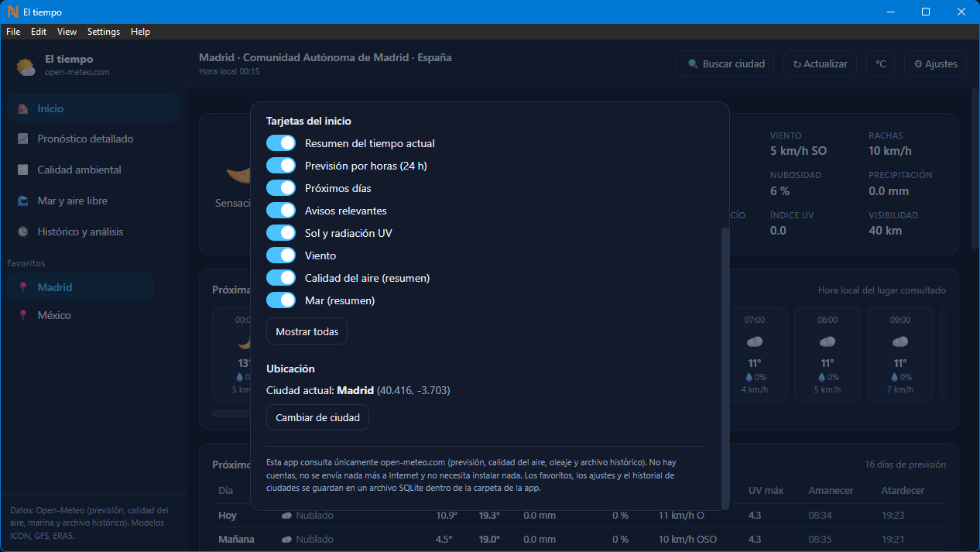980x552 pixels.
Task: Click the Inicio house icon
Action: click(23, 108)
